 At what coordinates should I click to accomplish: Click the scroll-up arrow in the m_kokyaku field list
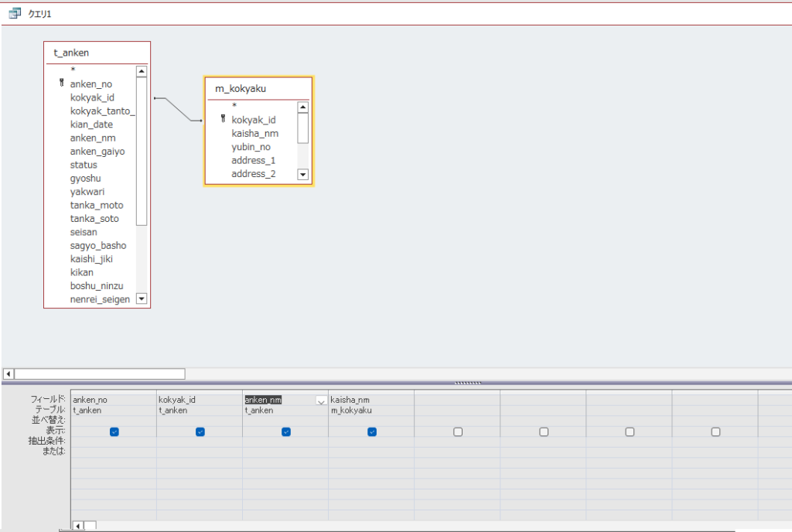tap(302, 107)
